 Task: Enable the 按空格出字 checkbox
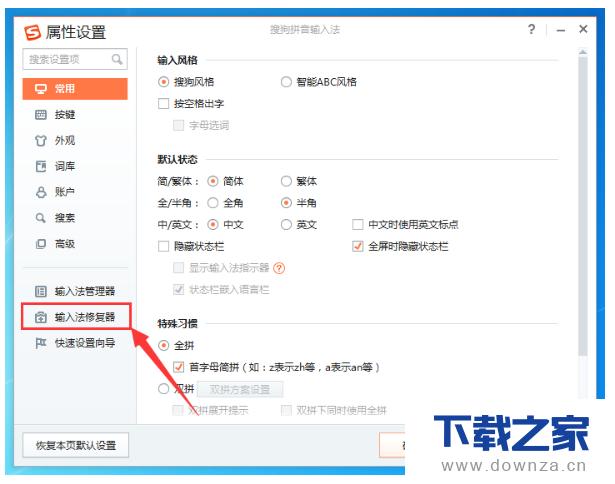164,103
